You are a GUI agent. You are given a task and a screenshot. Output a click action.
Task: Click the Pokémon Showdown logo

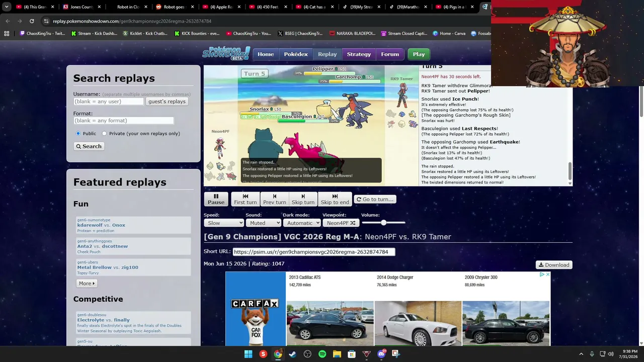pyautogui.click(x=226, y=53)
